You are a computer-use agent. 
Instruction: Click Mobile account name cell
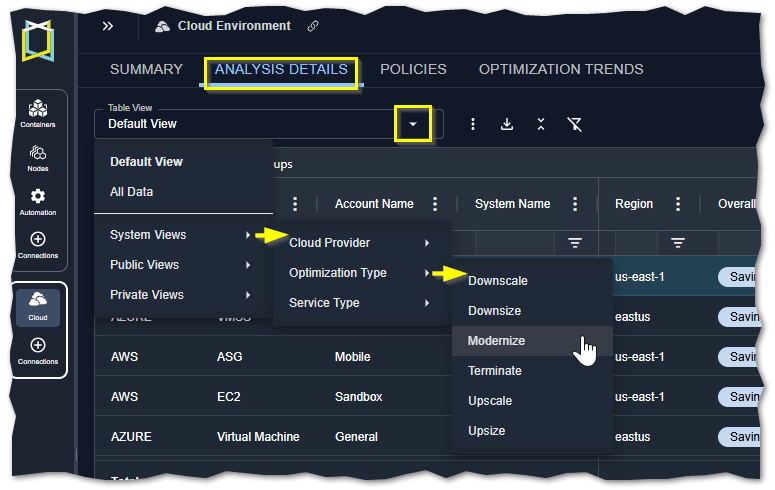coord(352,357)
